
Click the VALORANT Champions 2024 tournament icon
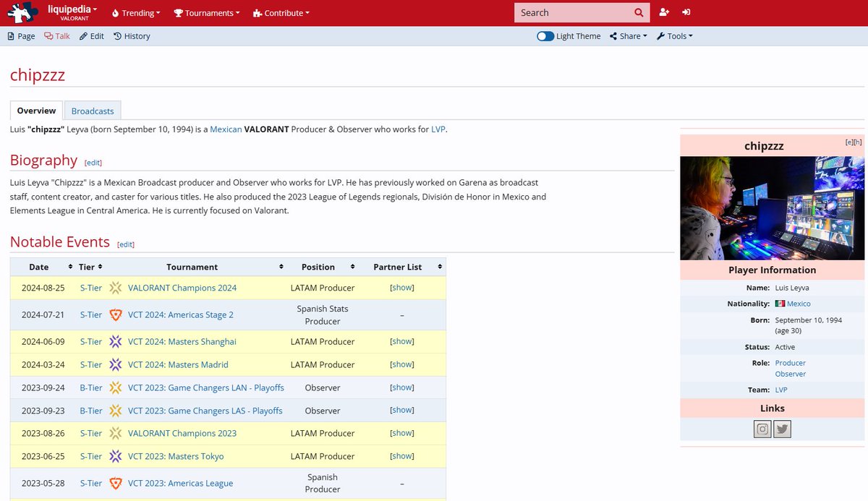tap(116, 288)
